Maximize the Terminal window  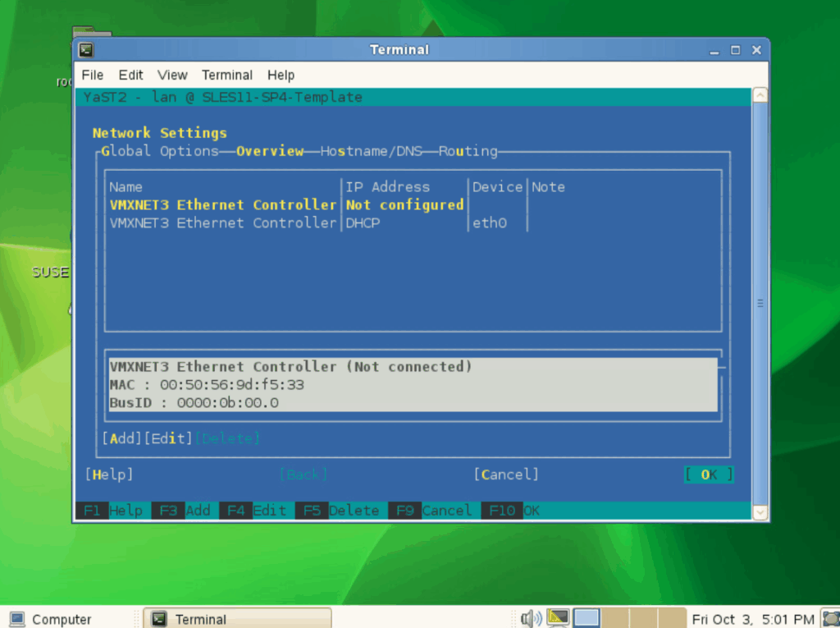[x=735, y=50]
